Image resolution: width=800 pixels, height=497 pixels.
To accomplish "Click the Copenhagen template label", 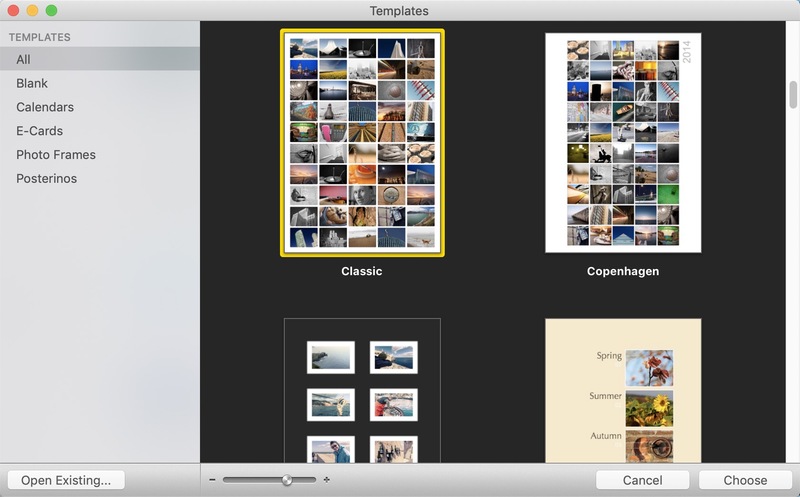I will [623, 271].
